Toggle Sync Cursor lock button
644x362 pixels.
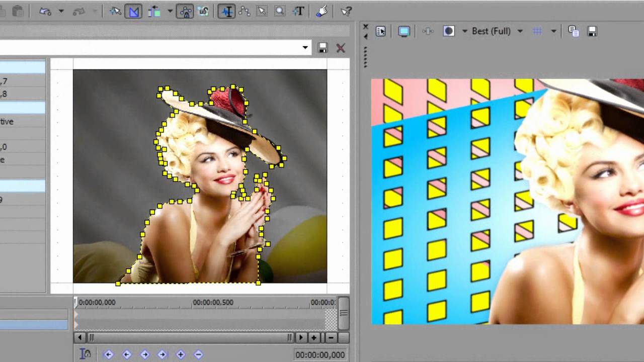tap(86, 354)
